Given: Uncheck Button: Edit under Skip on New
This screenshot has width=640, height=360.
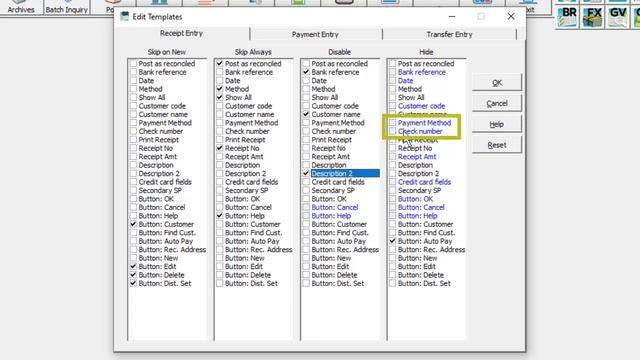Looking at the screenshot, I should 133,266.
